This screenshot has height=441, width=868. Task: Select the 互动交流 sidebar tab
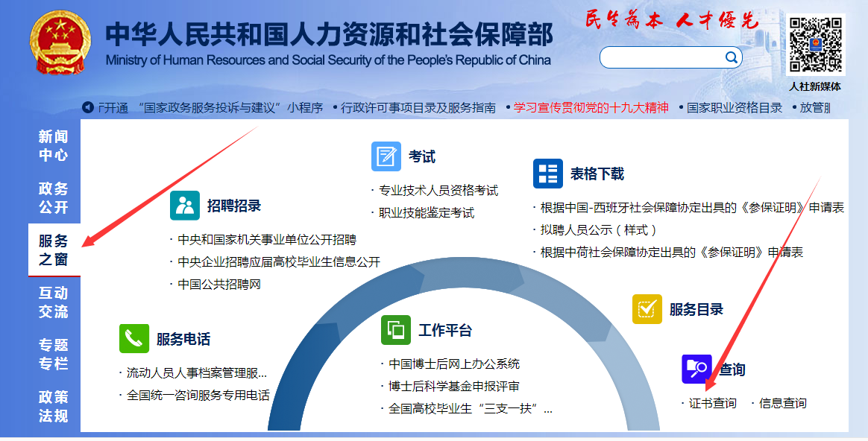click(54, 302)
